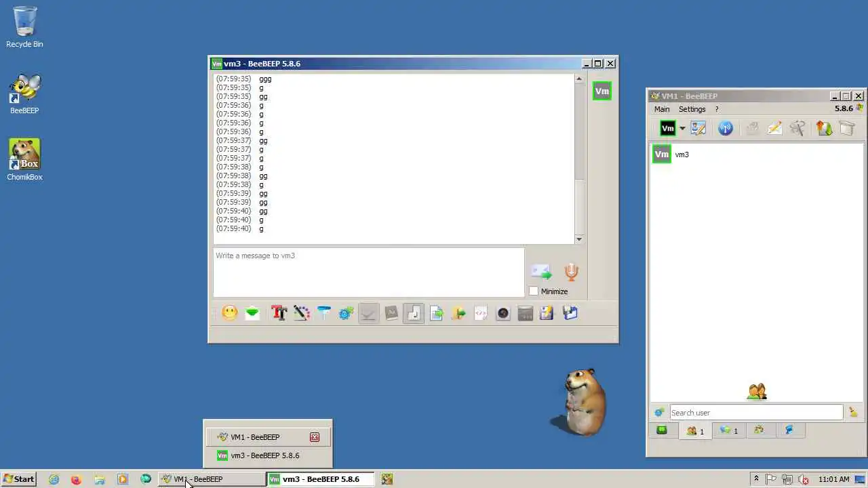Clear search with the broom icon
Screen dimensions: 868x488
coord(853,412)
